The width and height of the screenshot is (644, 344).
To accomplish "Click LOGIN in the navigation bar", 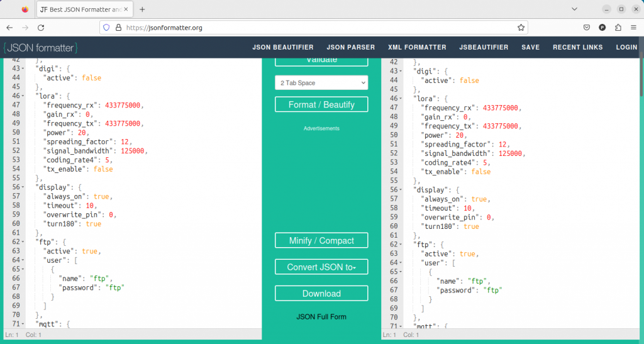I will (626, 47).
